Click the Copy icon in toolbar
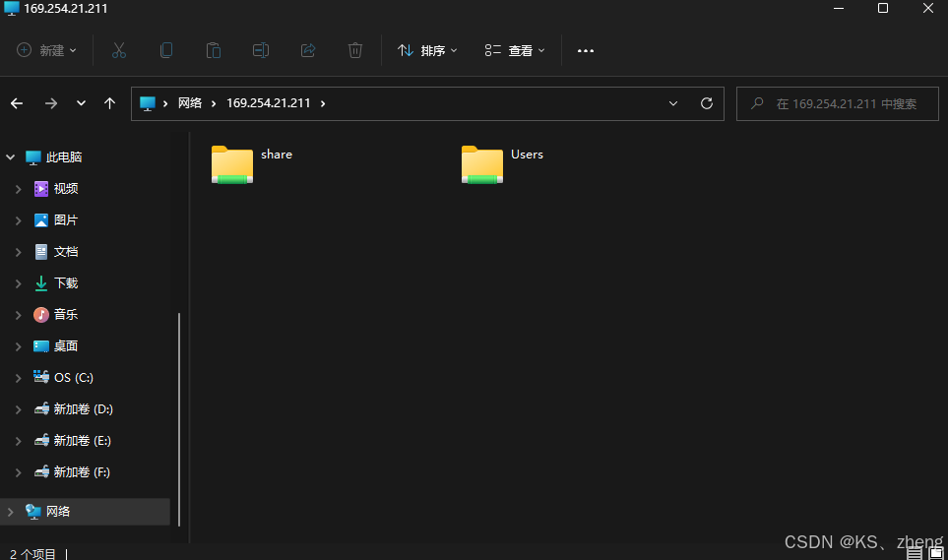The width and height of the screenshot is (948, 560). [x=166, y=50]
